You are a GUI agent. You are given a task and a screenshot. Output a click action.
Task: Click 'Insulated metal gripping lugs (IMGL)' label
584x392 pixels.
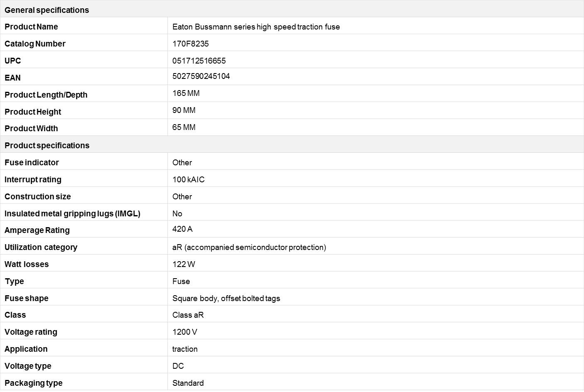[72, 213]
